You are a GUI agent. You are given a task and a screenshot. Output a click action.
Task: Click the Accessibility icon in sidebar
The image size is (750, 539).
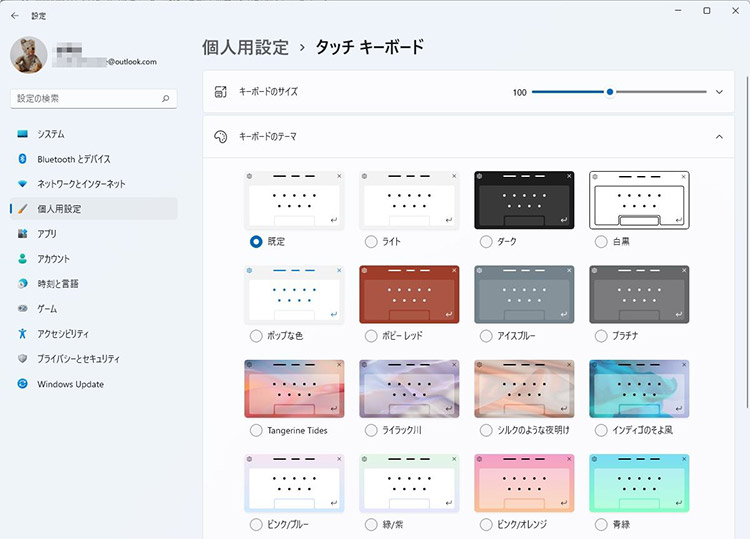tap(22, 334)
